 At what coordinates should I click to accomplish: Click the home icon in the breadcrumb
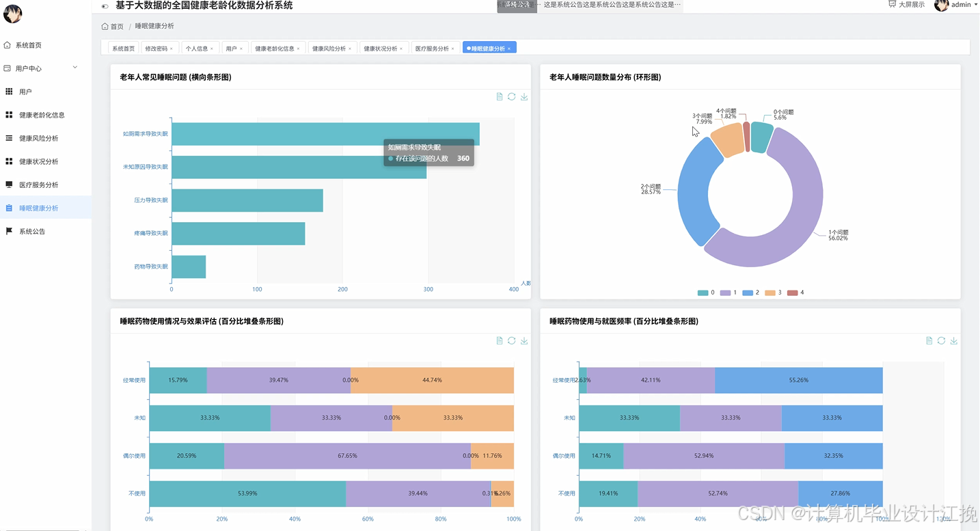(x=105, y=27)
